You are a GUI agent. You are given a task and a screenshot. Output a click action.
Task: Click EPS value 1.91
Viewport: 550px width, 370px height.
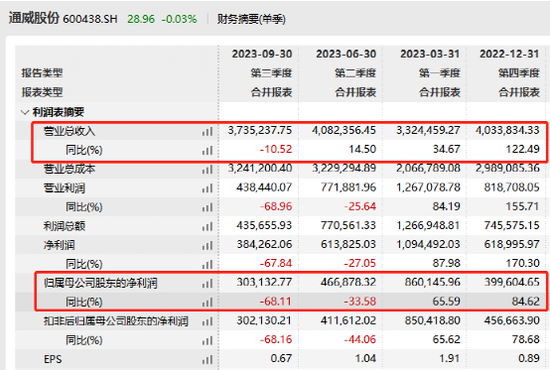click(449, 358)
